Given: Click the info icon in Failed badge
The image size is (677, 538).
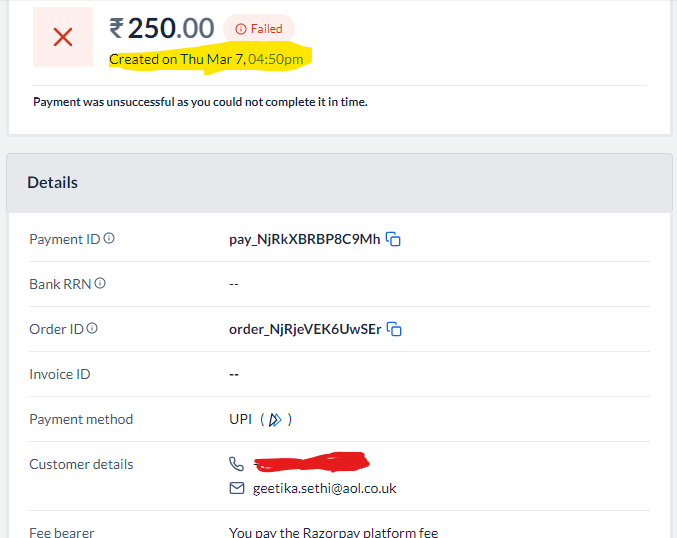Looking at the screenshot, I should coord(240,29).
